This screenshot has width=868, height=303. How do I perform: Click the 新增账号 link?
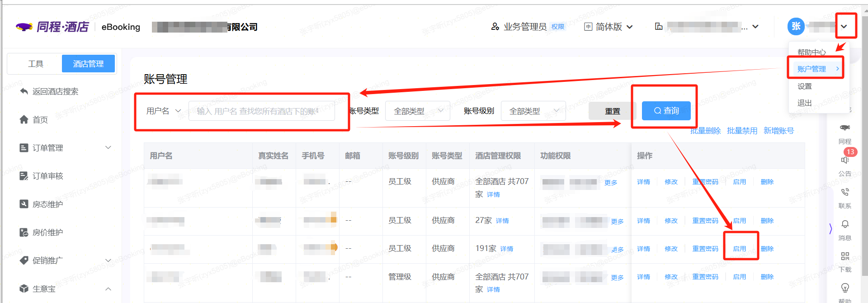click(778, 131)
